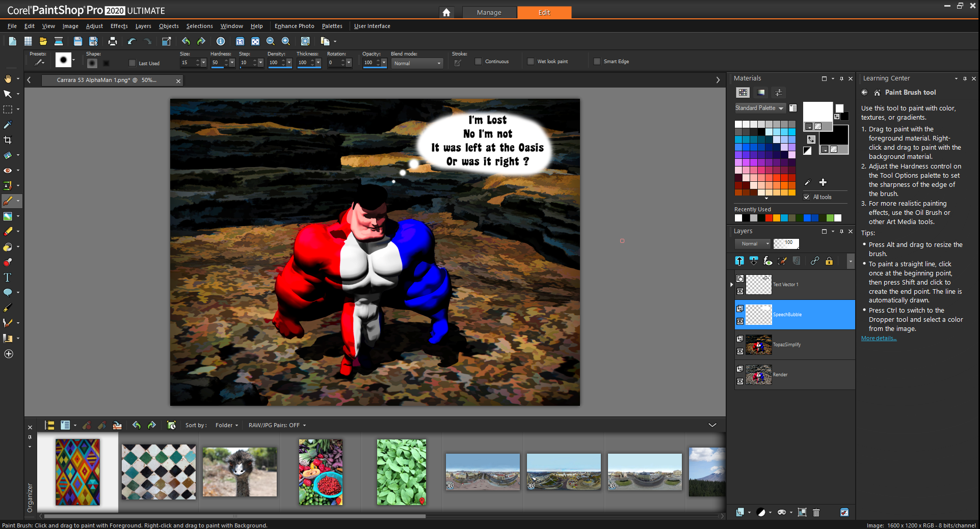Pick the red swatch in Recently Used

pyautogui.click(x=769, y=218)
